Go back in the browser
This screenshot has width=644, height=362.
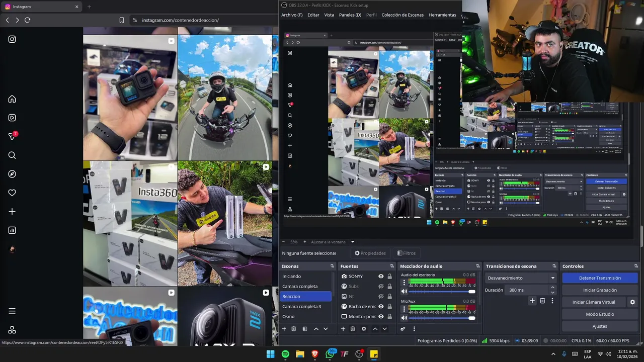coord(7,20)
